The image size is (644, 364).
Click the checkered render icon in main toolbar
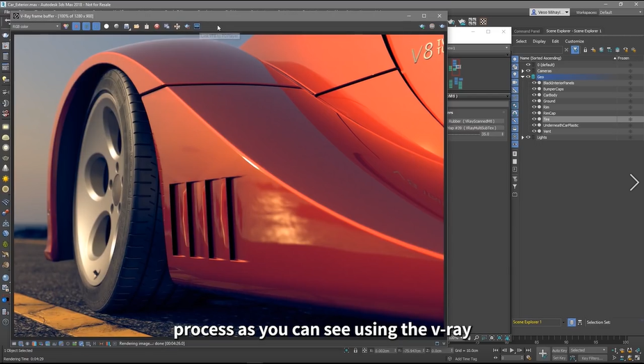pos(483,22)
